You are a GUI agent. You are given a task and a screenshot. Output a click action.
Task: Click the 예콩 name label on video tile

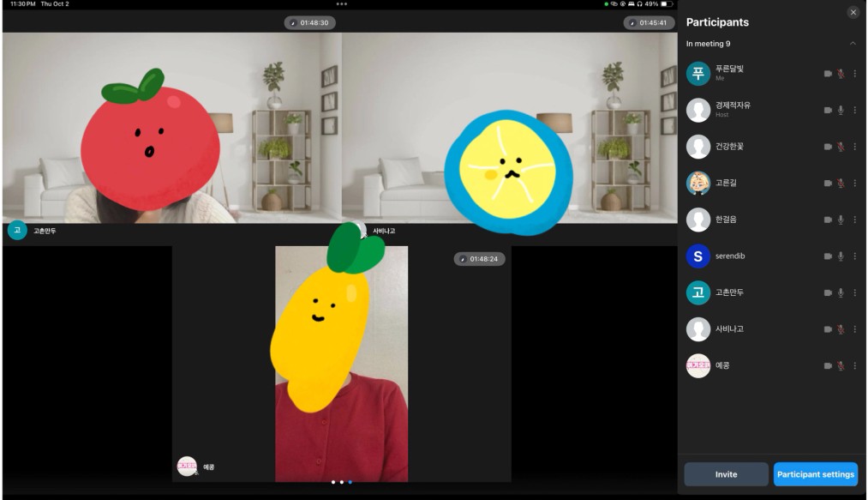click(x=209, y=467)
